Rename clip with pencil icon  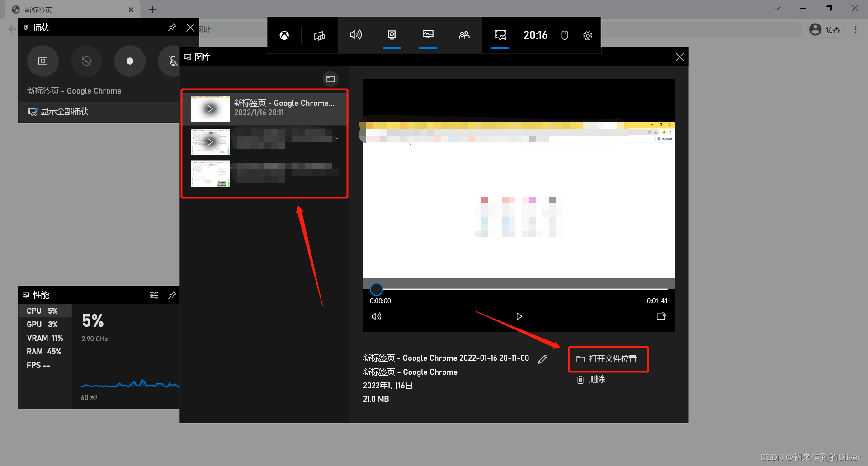point(543,359)
